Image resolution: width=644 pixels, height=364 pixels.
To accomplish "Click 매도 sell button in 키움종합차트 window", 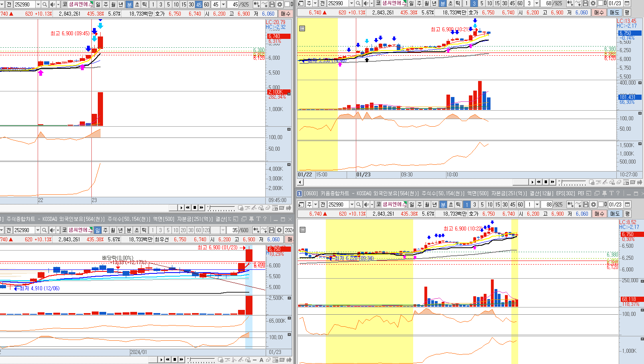I will 615,214.
